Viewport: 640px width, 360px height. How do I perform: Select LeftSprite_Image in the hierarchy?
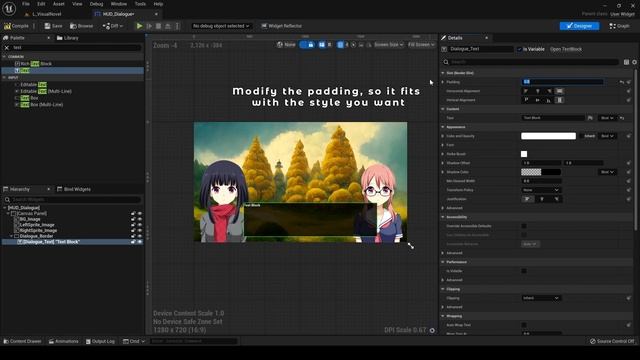click(37, 225)
